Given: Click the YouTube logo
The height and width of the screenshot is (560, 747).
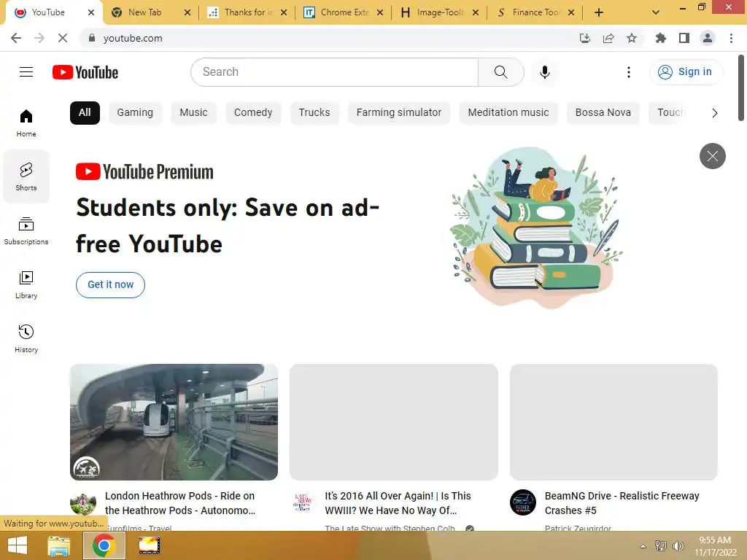Looking at the screenshot, I should pos(85,72).
